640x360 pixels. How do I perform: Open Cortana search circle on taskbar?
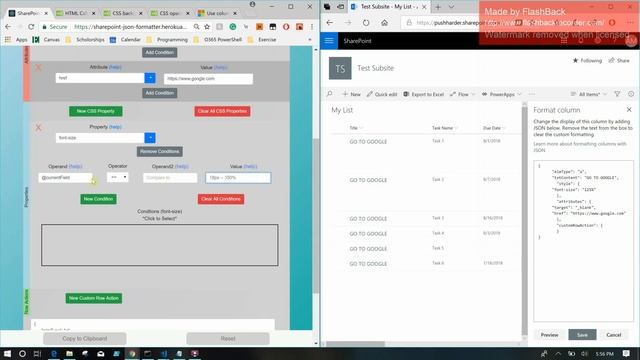point(22,353)
